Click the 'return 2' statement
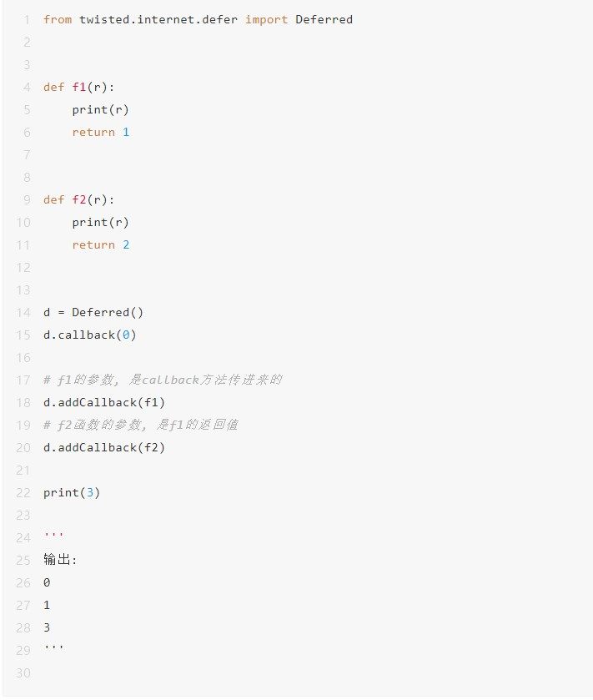 (101, 244)
